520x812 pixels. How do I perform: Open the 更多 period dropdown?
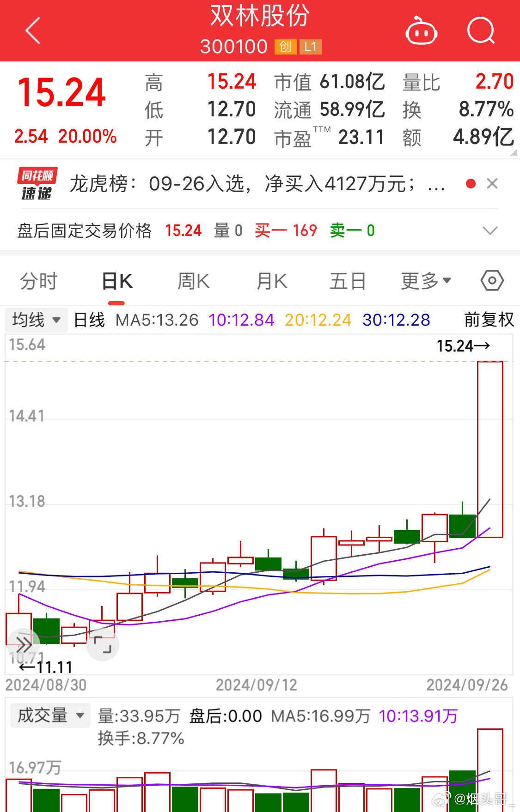tap(426, 281)
